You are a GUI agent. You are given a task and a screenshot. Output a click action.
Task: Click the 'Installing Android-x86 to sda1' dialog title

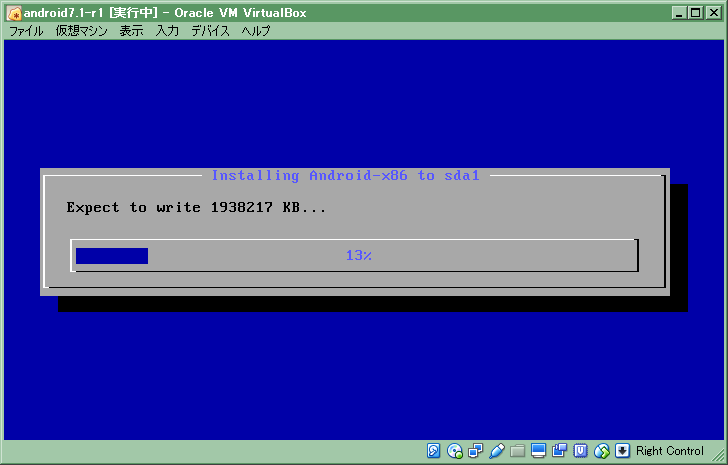(345, 175)
